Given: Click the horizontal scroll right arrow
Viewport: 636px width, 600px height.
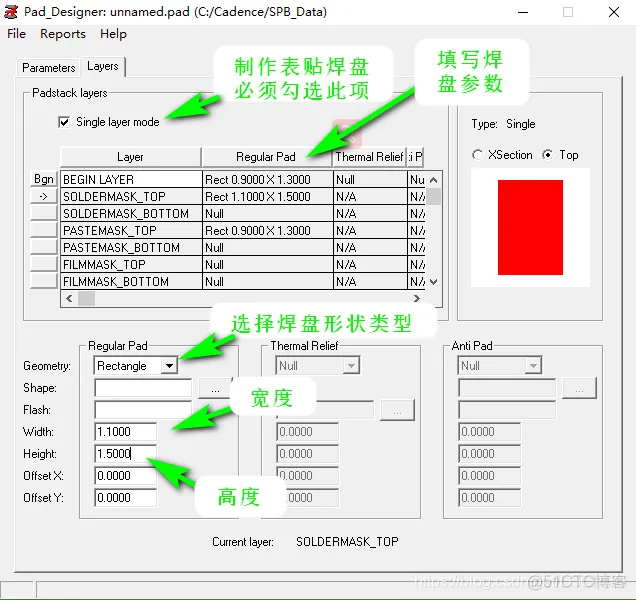Looking at the screenshot, I should click(417, 299).
